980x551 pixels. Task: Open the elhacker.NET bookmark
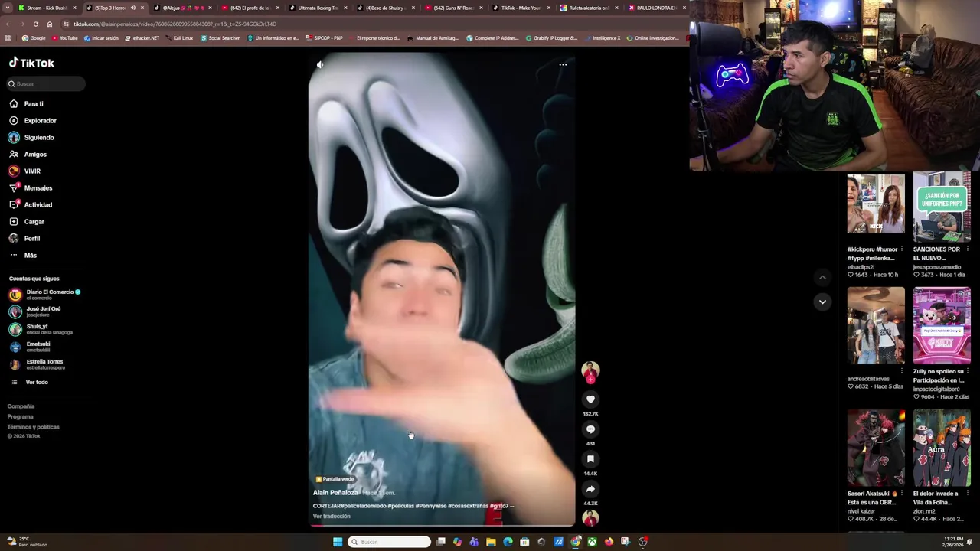[142, 38]
